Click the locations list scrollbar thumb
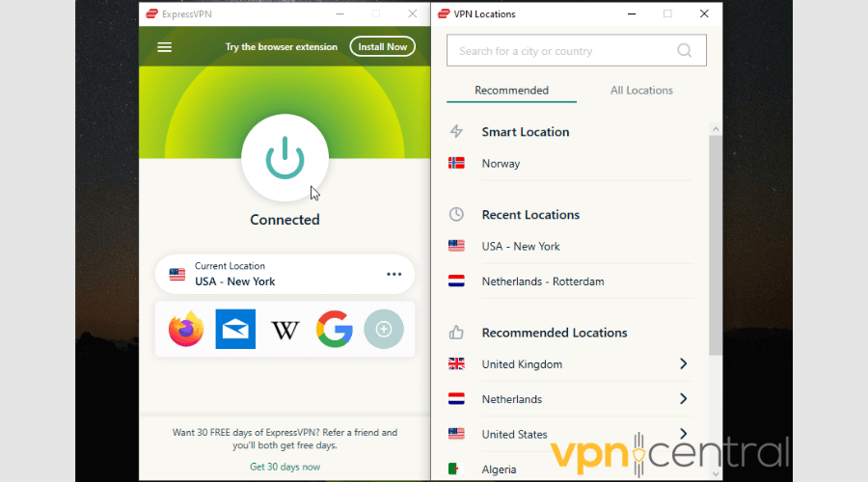 716,245
